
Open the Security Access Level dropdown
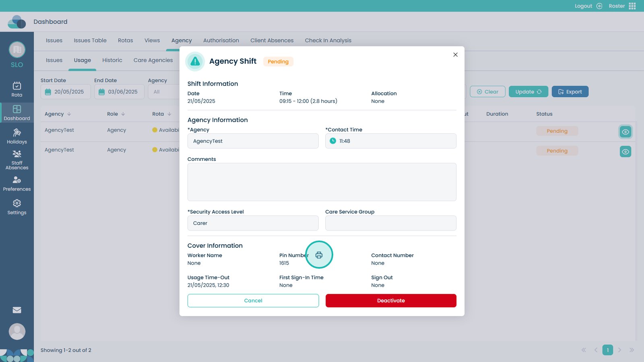pyautogui.click(x=253, y=223)
